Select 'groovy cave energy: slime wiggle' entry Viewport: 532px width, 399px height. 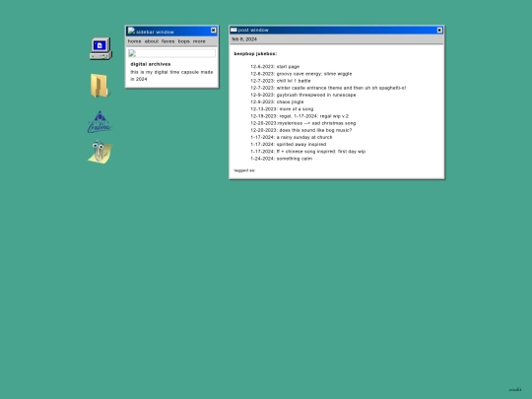coord(300,74)
